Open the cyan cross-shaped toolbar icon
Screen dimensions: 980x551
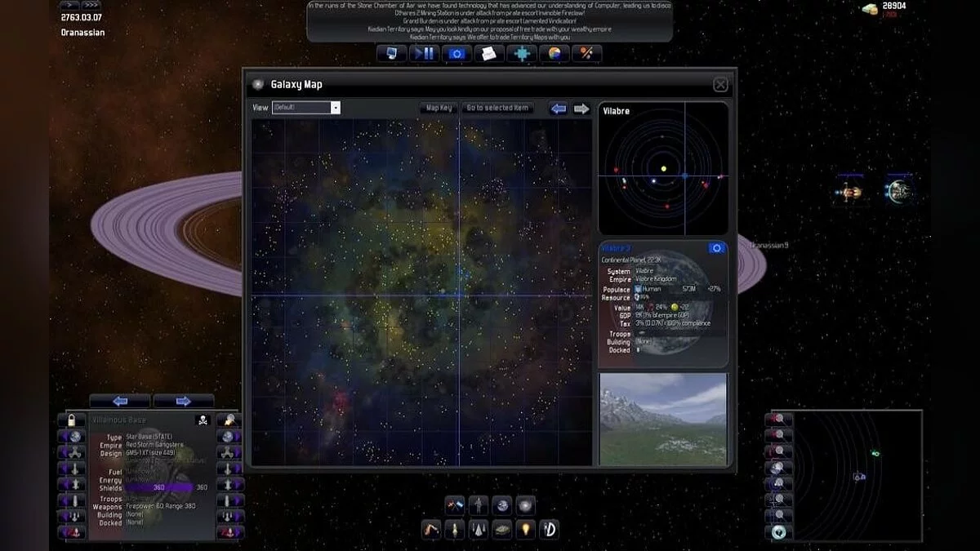coord(522,54)
